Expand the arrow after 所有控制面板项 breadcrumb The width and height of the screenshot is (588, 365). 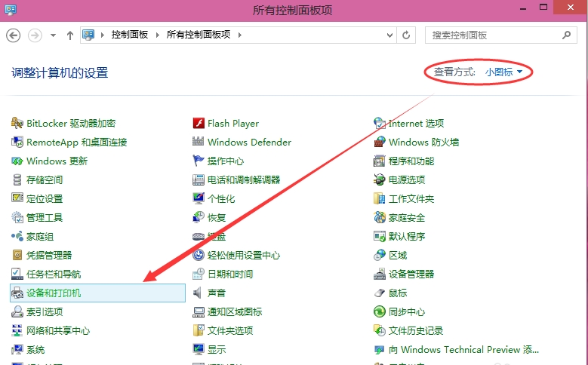(239, 35)
